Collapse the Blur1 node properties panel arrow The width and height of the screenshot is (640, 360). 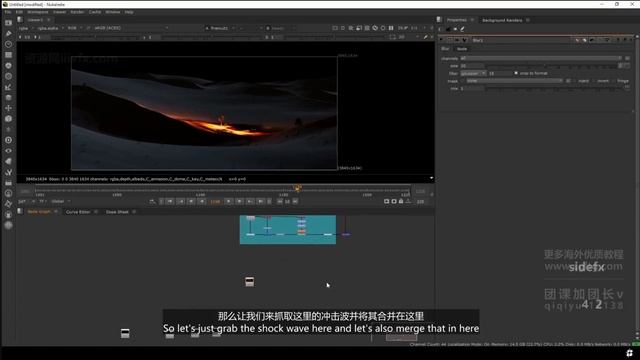(x=441, y=40)
